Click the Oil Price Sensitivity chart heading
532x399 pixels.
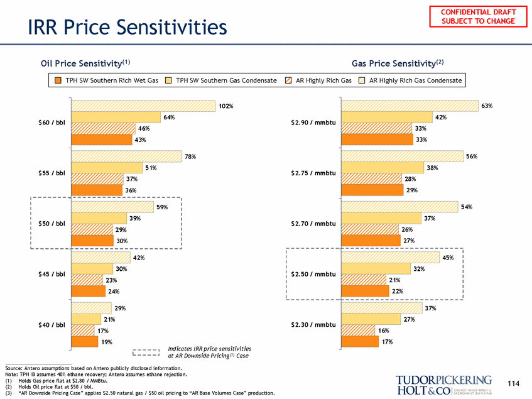[x=85, y=63]
